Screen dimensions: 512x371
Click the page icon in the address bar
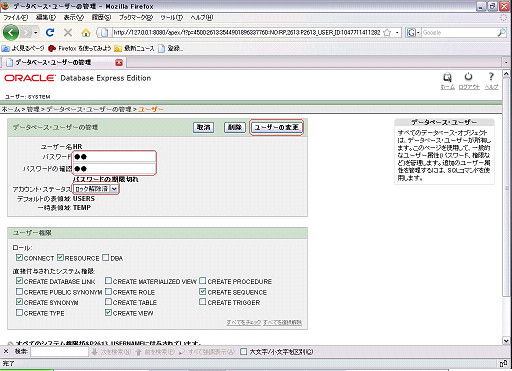pyautogui.click(x=104, y=33)
